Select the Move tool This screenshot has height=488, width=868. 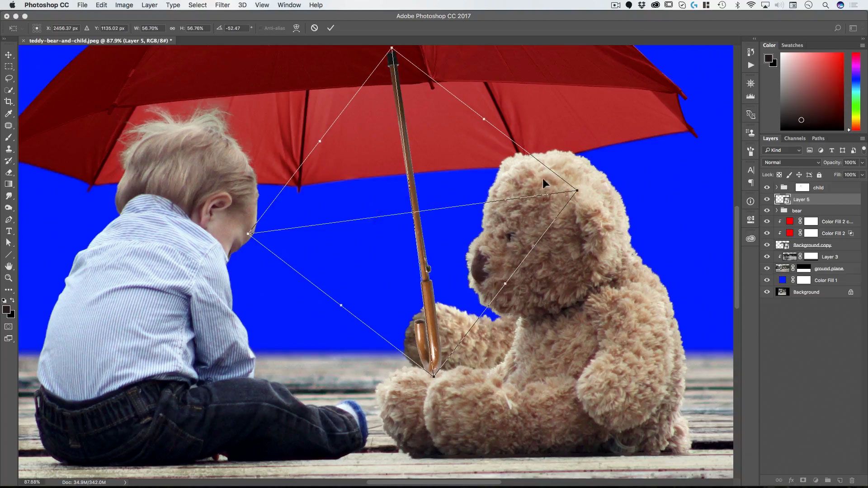9,55
